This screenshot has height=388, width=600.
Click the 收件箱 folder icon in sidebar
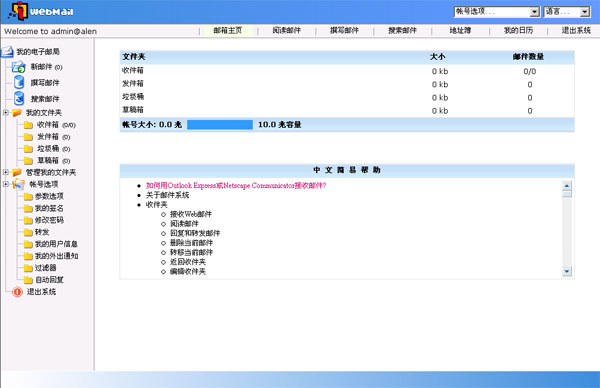28,125
